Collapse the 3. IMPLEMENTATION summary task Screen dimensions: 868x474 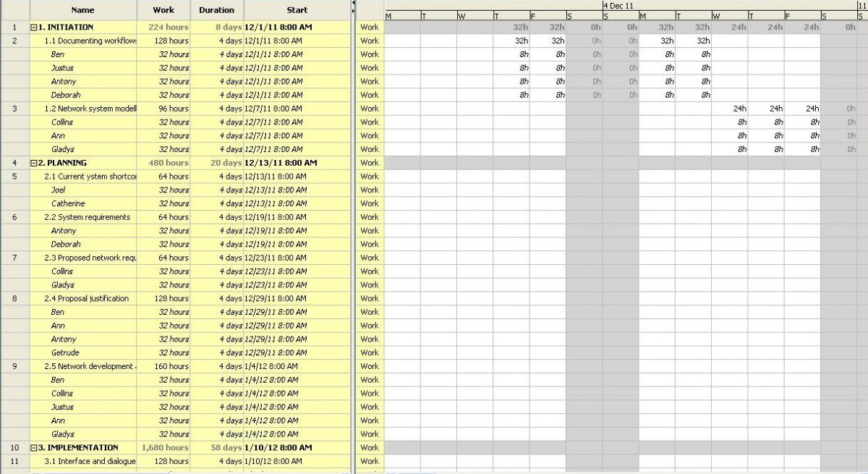[34, 448]
